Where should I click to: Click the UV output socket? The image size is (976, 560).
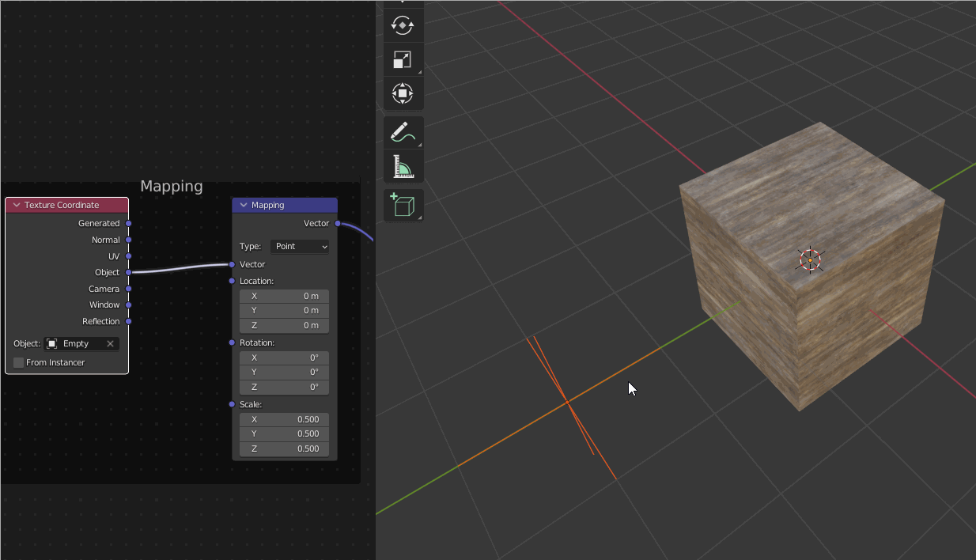pos(129,256)
